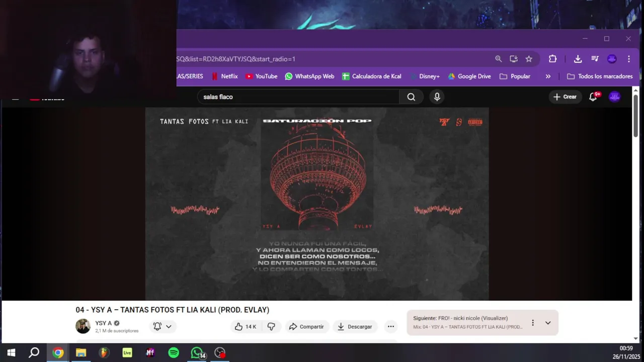Click the search magnifier button beside search box
The width and height of the screenshot is (644, 362).
coord(411,97)
